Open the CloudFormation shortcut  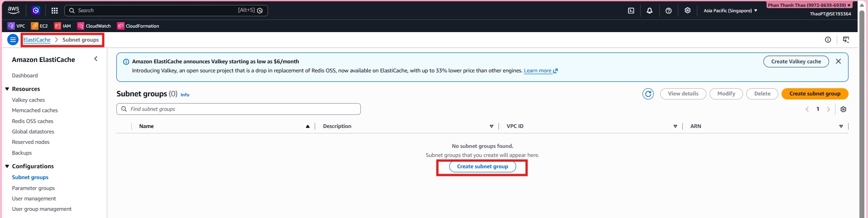pos(138,26)
